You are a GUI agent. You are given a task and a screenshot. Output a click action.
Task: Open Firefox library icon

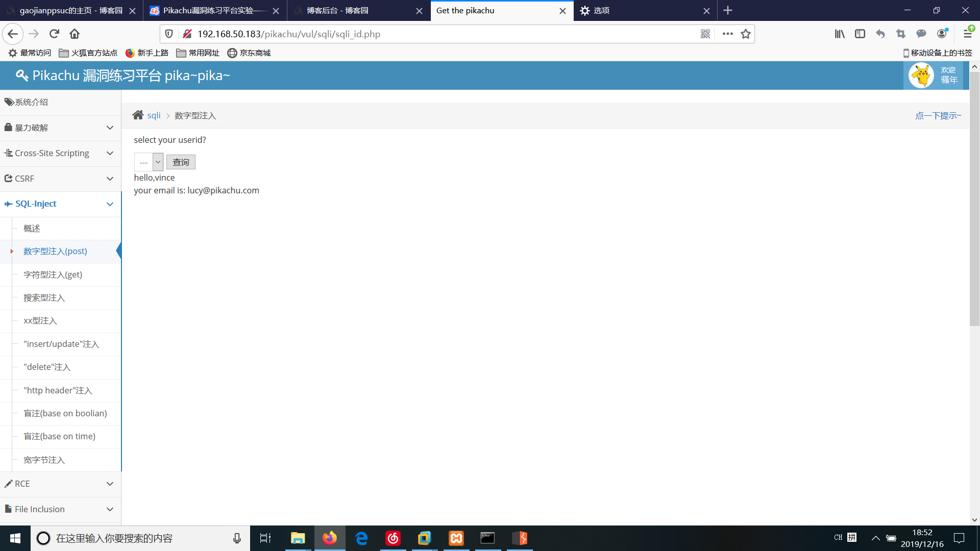[840, 34]
